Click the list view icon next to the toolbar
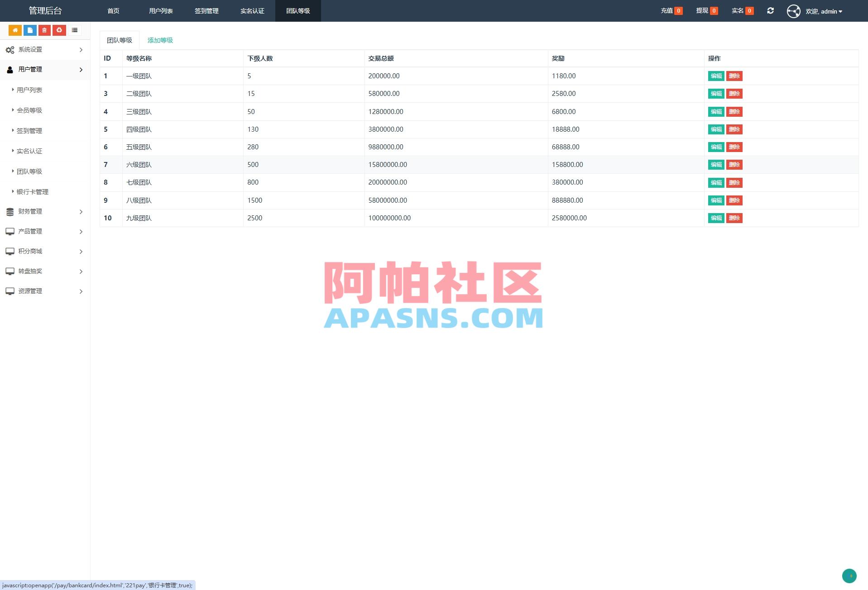Viewport: 868px width, 590px height. tap(74, 30)
